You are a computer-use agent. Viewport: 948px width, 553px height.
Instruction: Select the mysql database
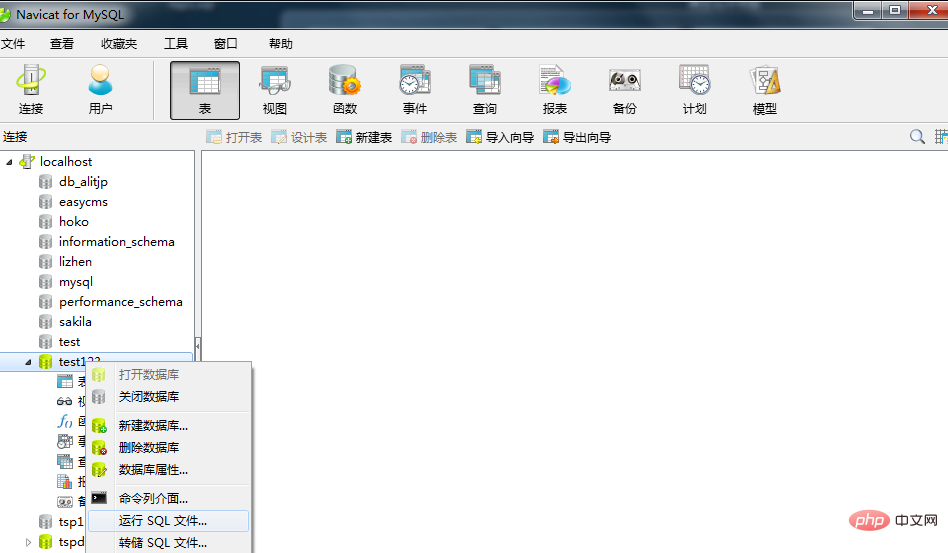point(76,282)
